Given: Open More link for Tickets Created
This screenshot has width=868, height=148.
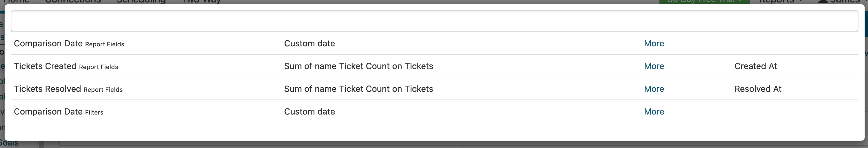Looking at the screenshot, I should tap(654, 66).
